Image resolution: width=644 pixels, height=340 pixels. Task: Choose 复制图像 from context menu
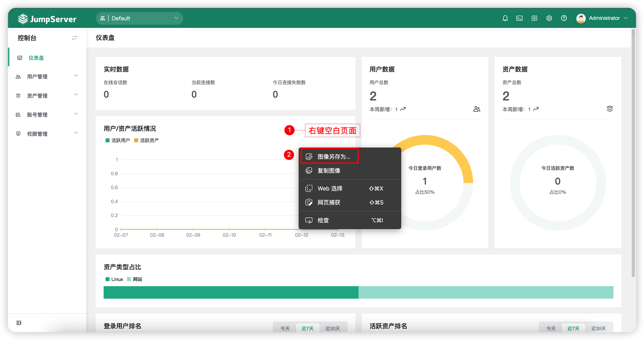tap(350, 171)
